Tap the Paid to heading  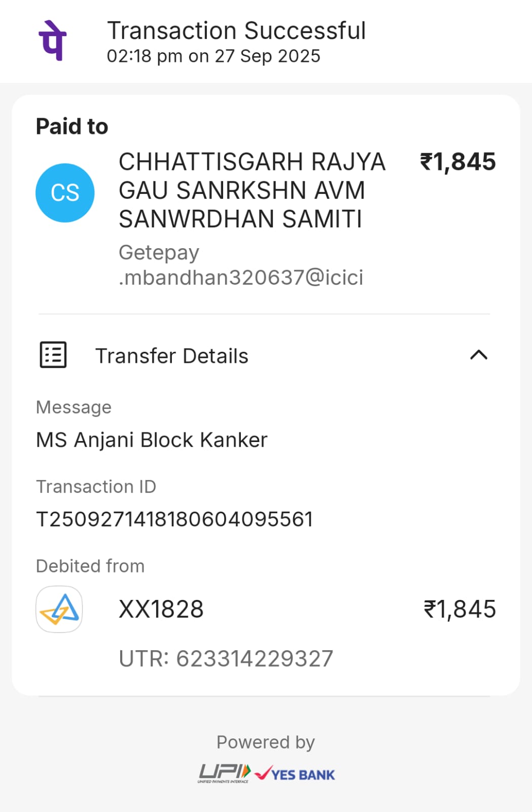point(72,126)
